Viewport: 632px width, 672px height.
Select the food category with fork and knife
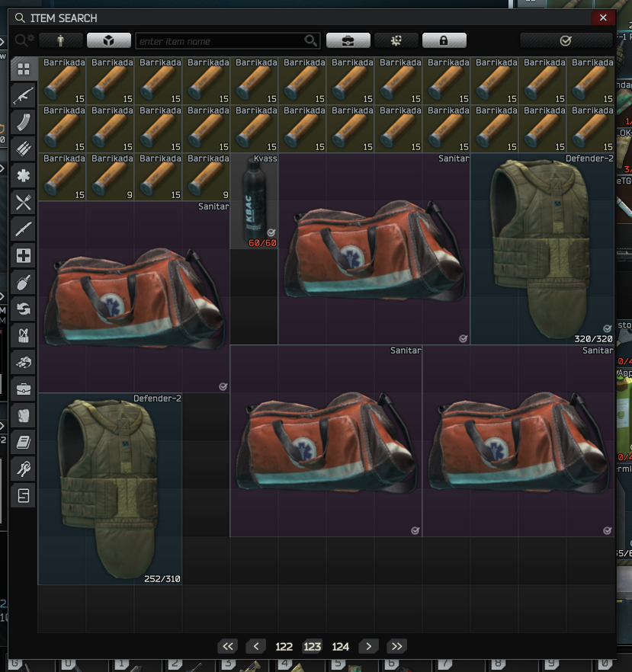pos(23,203)
